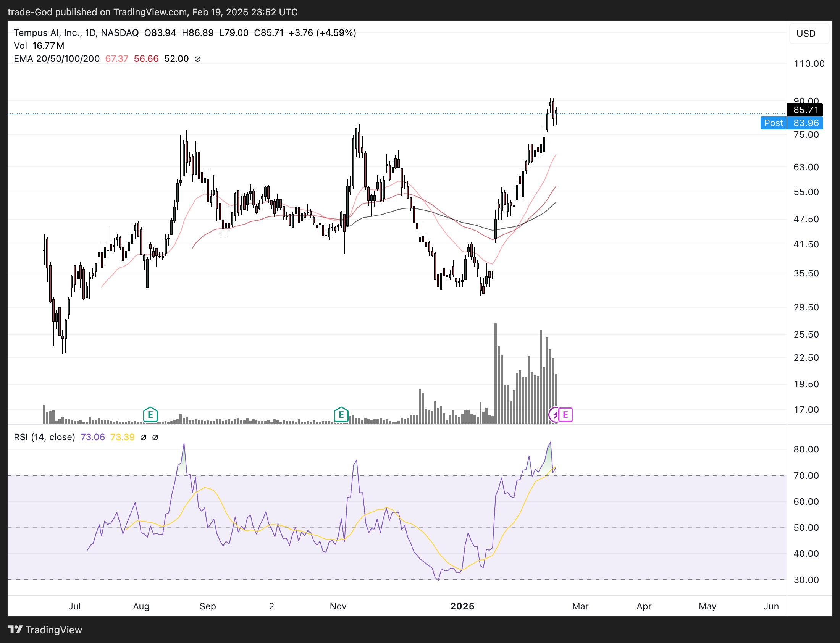The image size is (840, 643).
Task: Click the 22.50 price axis label
Action: coord(806,358)
